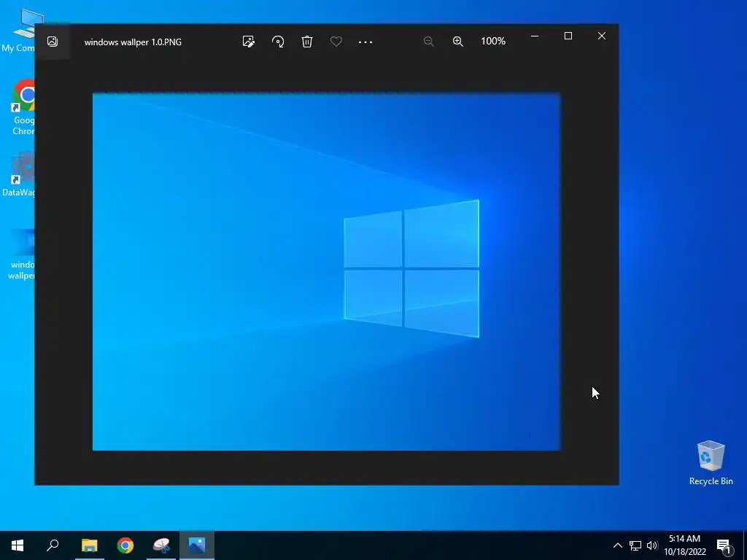The image size is (747, 560).
Task: Launch Chrome from the taskbar
Action: (125, 545)
